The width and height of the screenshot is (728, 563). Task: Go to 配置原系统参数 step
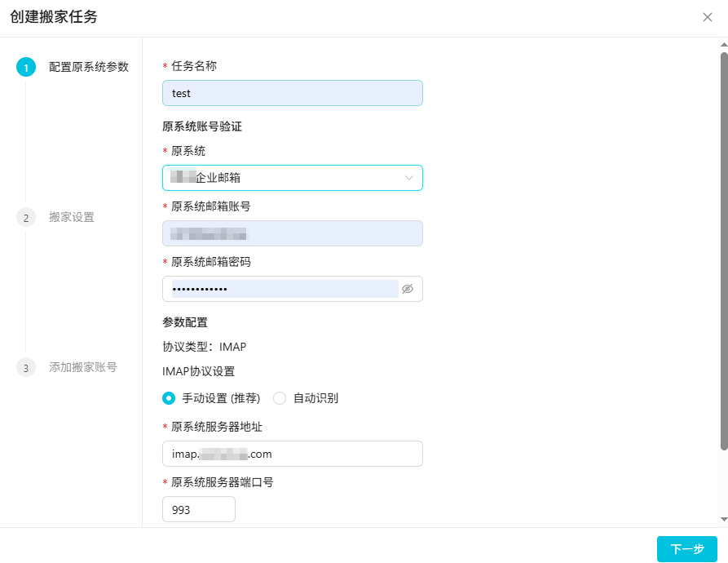click(x=88, y=67)
